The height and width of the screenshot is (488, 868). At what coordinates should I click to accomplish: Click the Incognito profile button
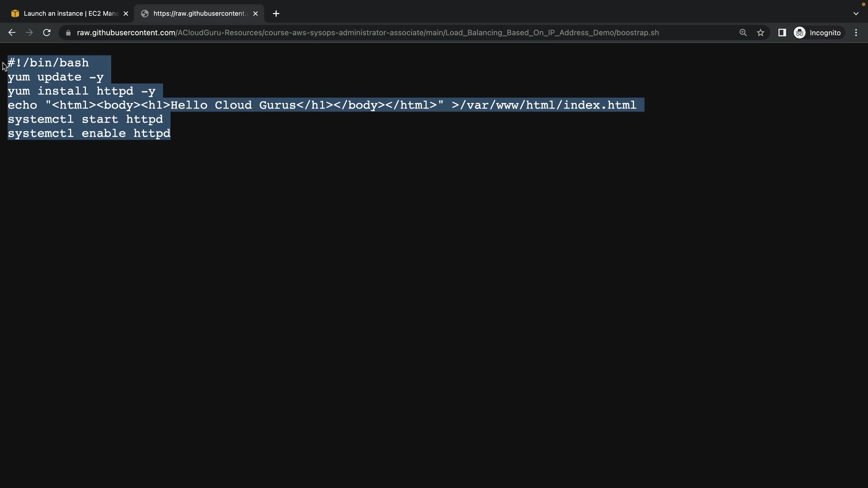click(818, 33)
